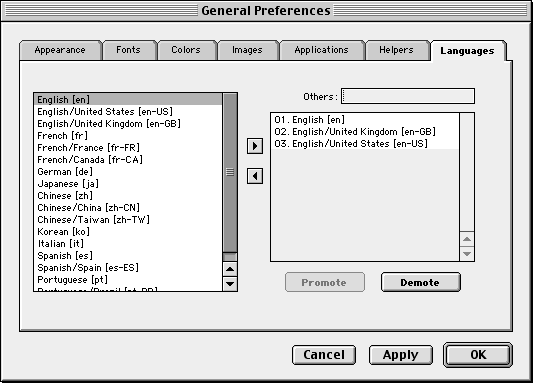This screenshot has width=533, height=383.
Task: Open the Images tab
Action: click(247, 50)
